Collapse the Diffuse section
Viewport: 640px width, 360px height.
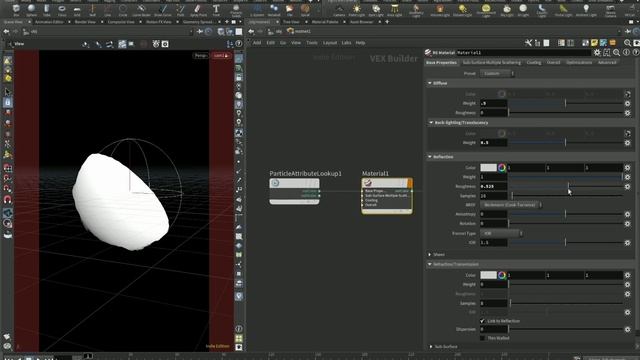[x=430, y=83]
